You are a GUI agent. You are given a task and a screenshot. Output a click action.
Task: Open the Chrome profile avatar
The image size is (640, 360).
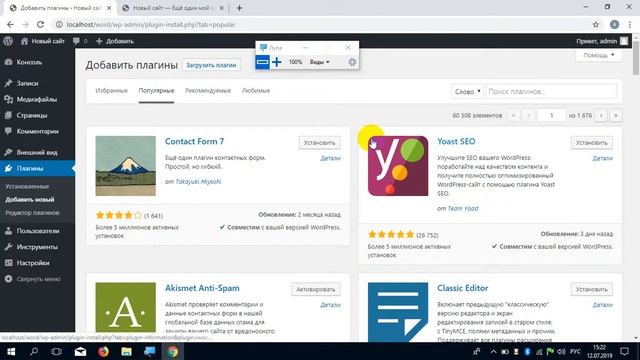[614, 24]
